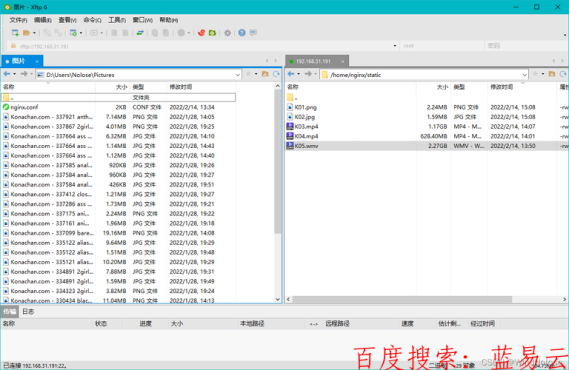The image size is (569, 370).
Task: Expand the local path D:\Users\Nolose\Pictures dropdown
Action: [x=238, y=75]
